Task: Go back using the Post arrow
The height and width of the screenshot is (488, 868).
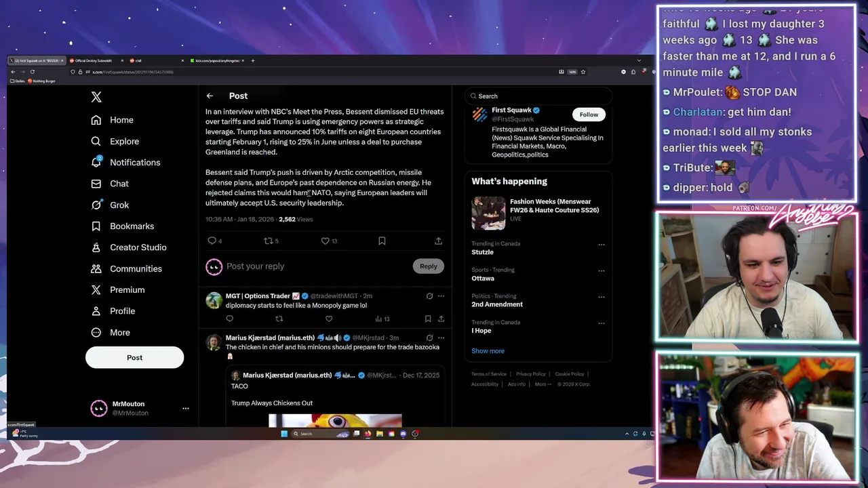Action: 210,96
